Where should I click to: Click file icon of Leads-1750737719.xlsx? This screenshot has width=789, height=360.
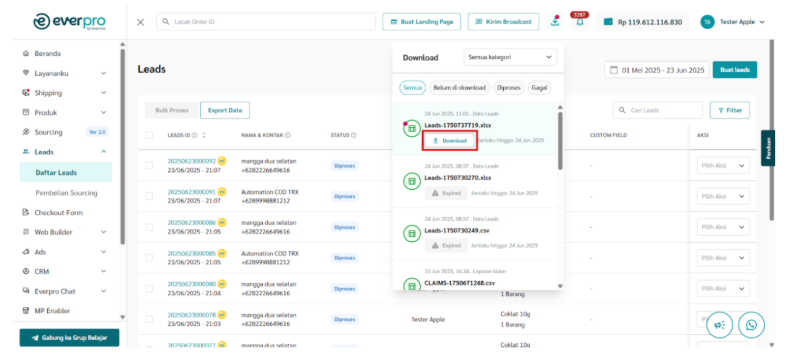tap(412, 129)
